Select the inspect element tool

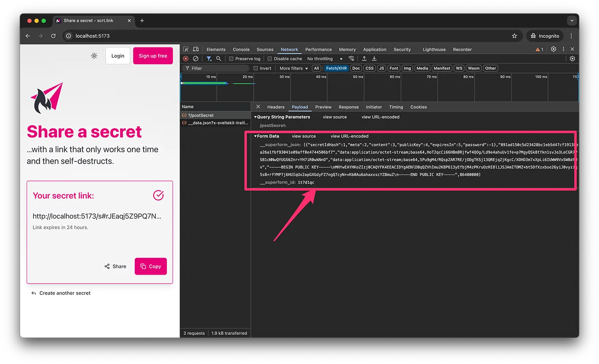186,49
